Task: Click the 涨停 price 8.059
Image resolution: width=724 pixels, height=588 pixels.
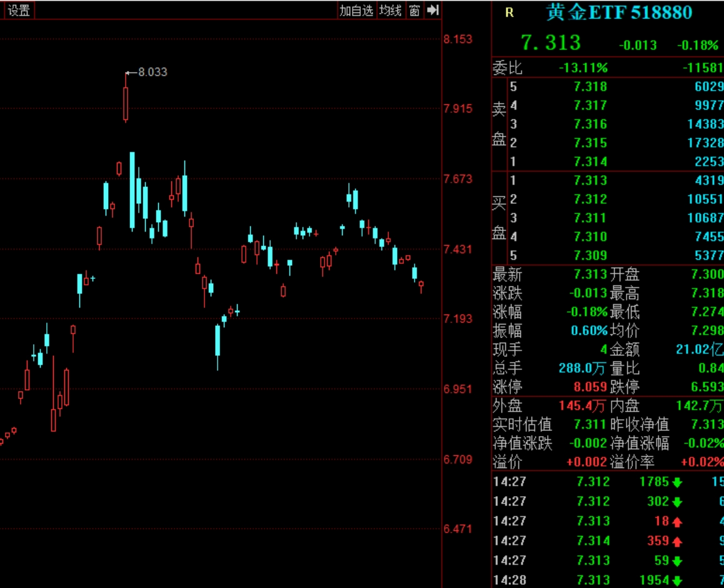Action: 590,387
